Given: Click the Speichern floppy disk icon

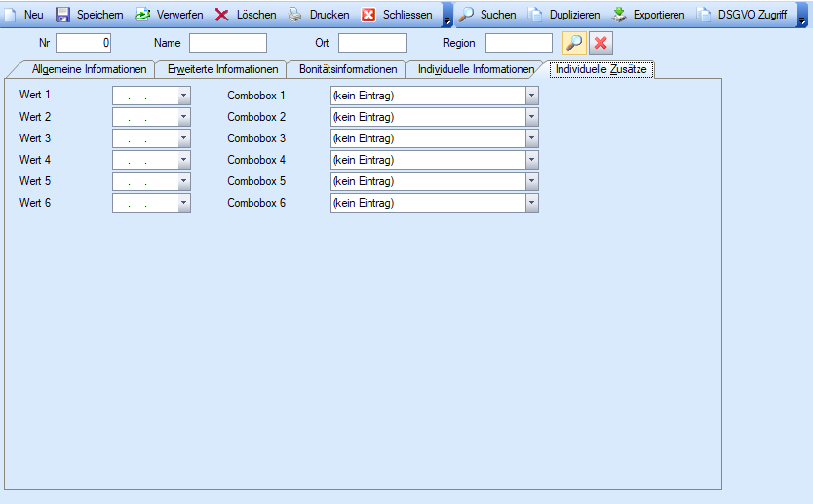Looking at the screenshot, I should (62, 15).
